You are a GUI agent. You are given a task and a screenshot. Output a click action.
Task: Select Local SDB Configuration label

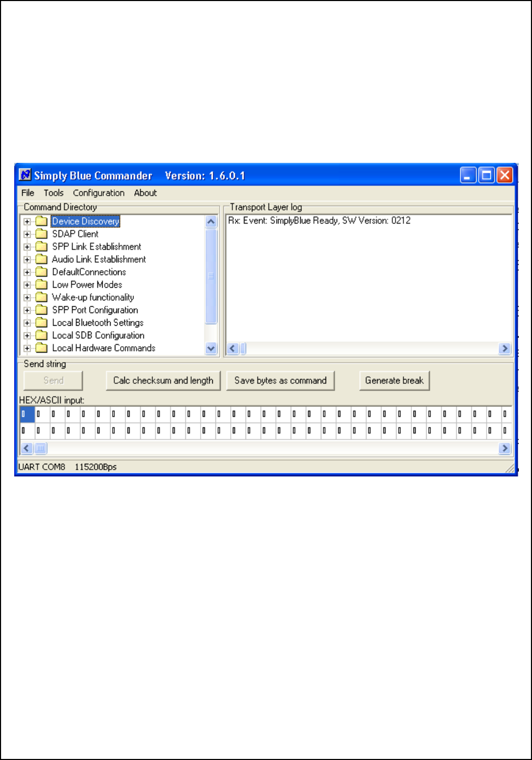pos(98,335)
